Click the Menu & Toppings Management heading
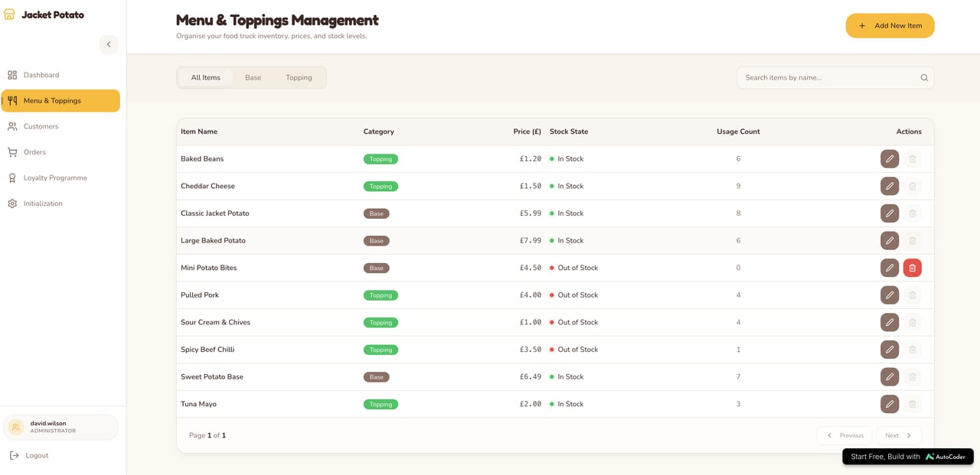 277,20
